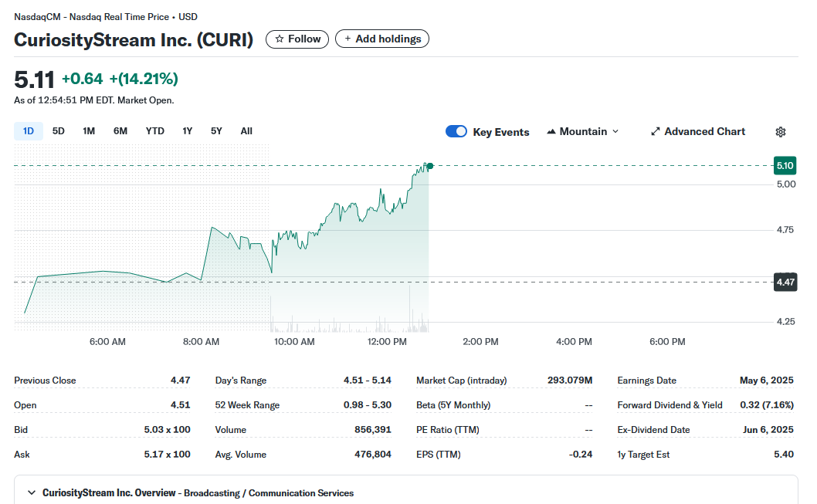Show the 1Y chart range
Viewport: 817px width, 504px height.
coord(188,131)
